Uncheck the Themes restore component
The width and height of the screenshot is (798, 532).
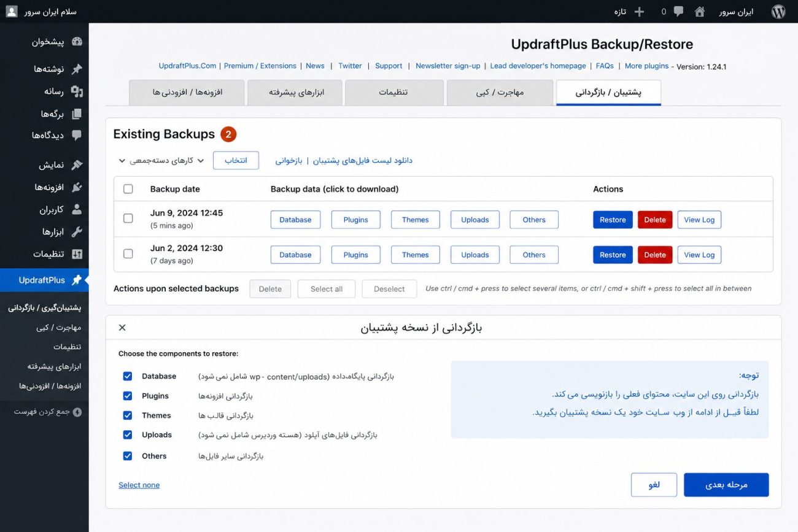coord(128,415)
